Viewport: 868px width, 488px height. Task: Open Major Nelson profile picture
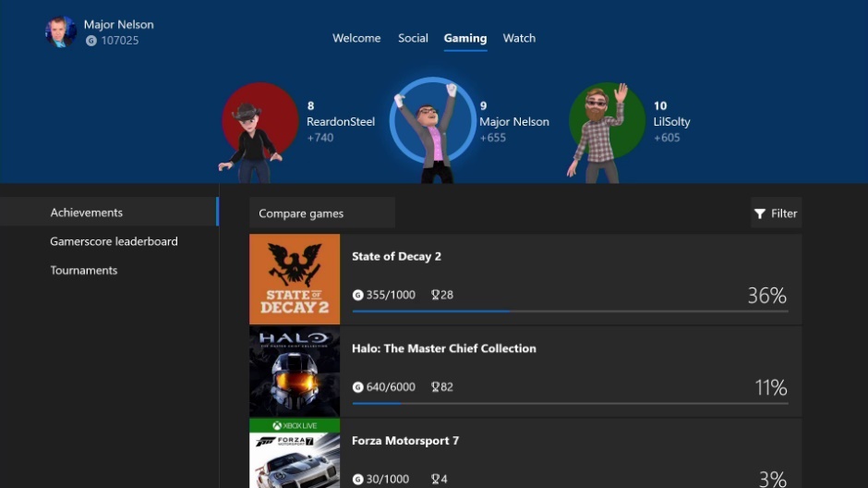point(60,31)
